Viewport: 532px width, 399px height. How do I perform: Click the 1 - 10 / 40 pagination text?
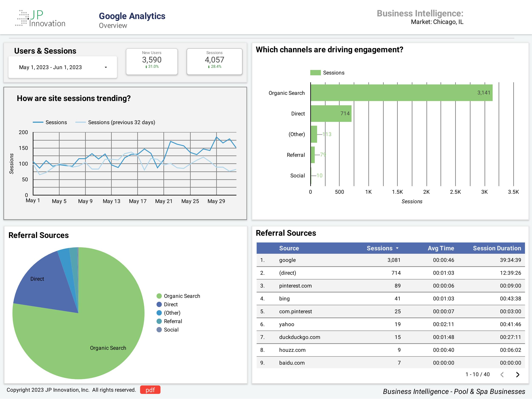pos(477,375)
